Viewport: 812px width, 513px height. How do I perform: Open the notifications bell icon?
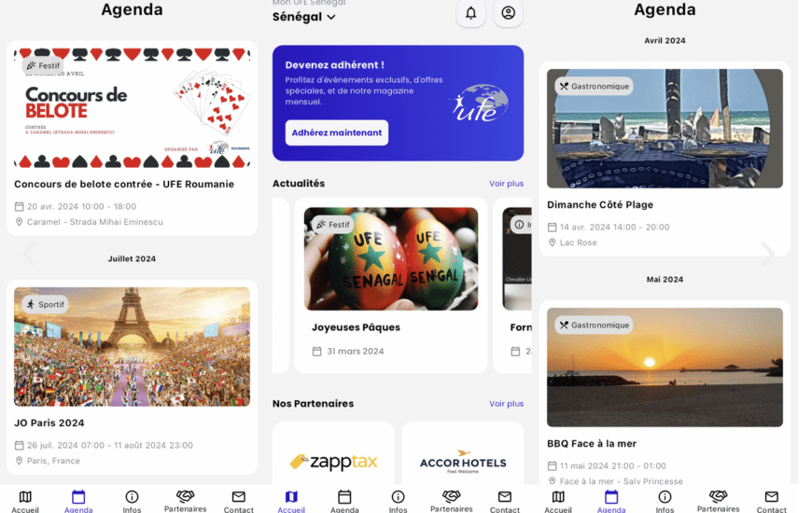[470, 13]
